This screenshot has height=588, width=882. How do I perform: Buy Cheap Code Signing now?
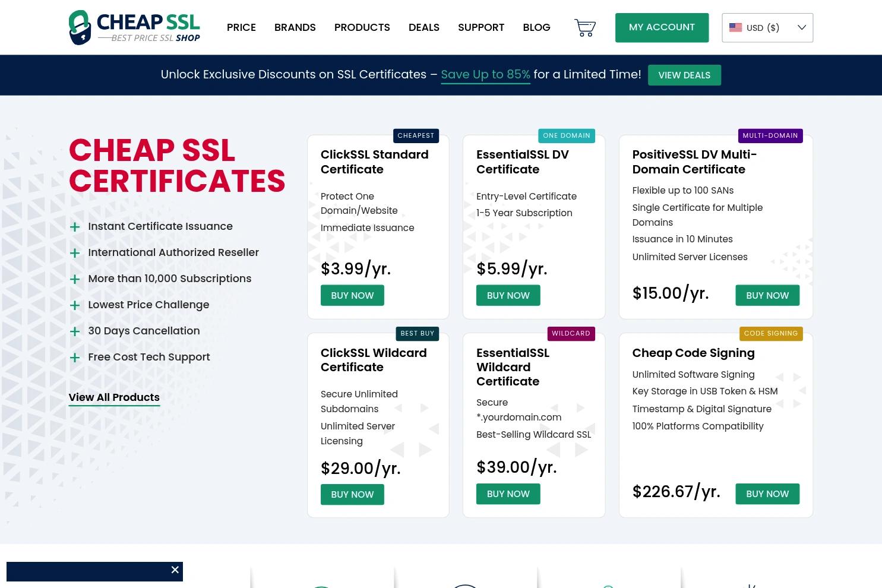point(767,494)
